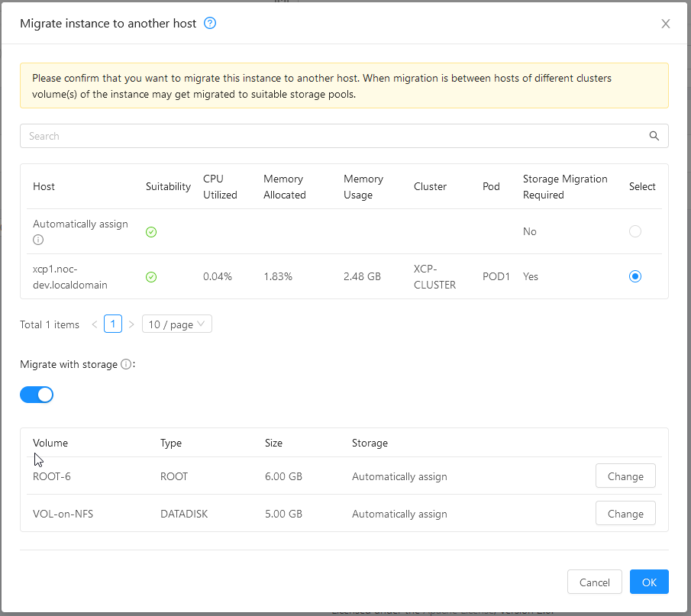Go to next page arrow
The height and width of the screenshot is (616, 691).
[x=131, y=324]
